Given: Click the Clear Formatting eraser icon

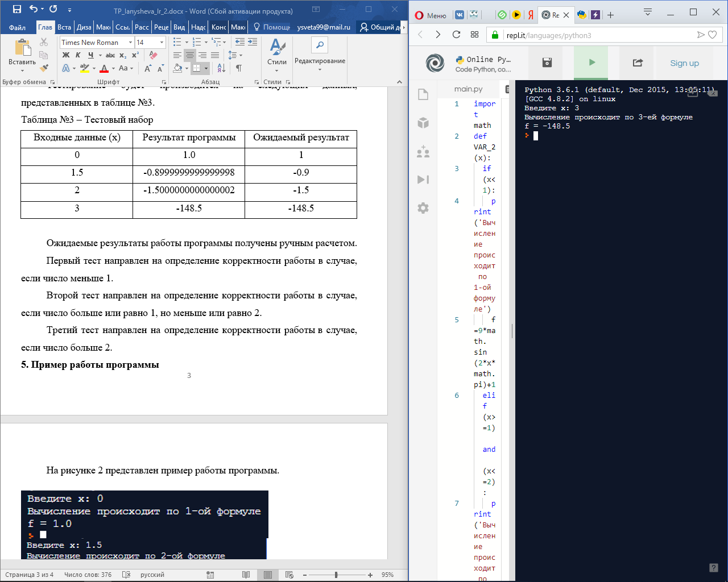Looking at the screenshot, I should coord(153,55).
